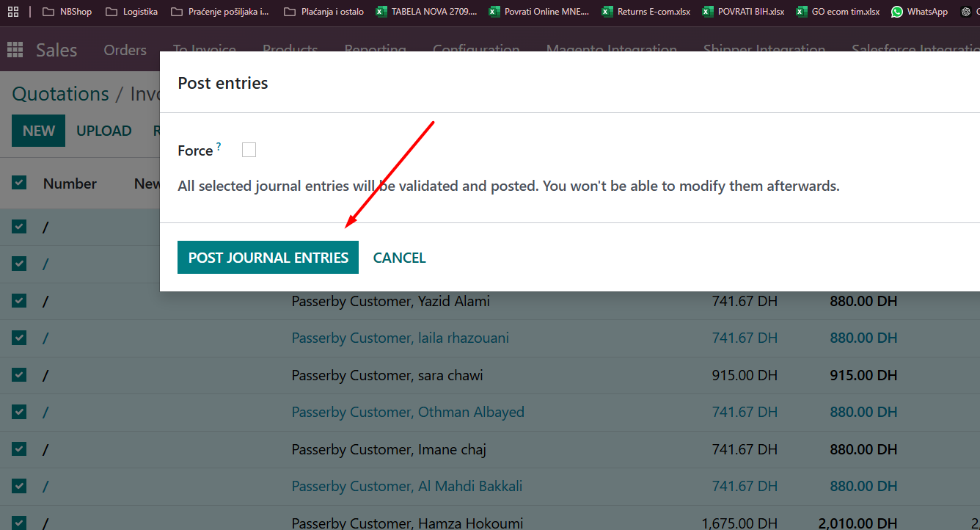
Task: Open the Orders menu
Action: [x=125, y=50]
